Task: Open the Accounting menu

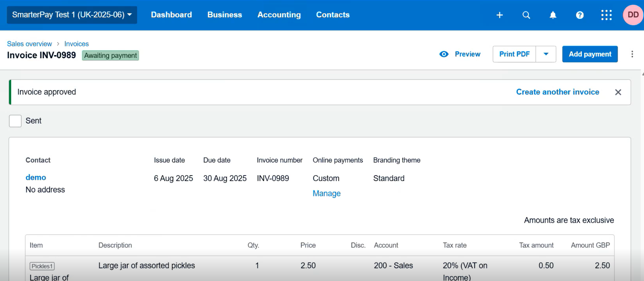Action: click(x=279, y=15)
